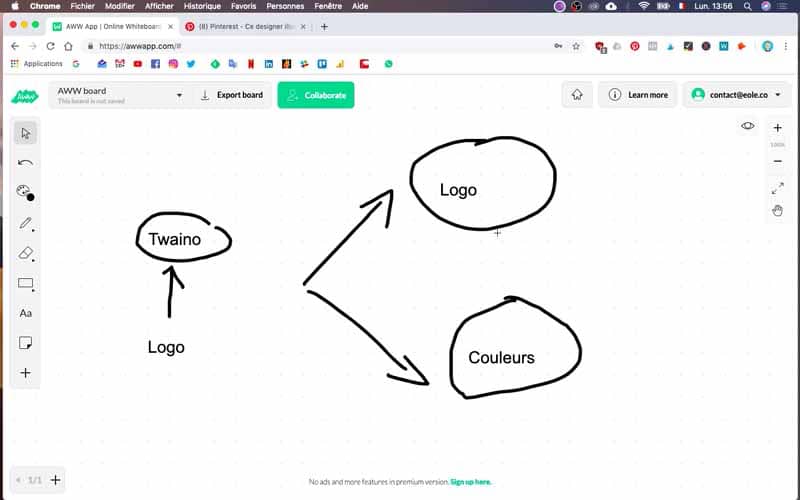Viewport: 800px width, 500px height.
Task: Select the Aa text tool
Action: click(x=26, y=313)
